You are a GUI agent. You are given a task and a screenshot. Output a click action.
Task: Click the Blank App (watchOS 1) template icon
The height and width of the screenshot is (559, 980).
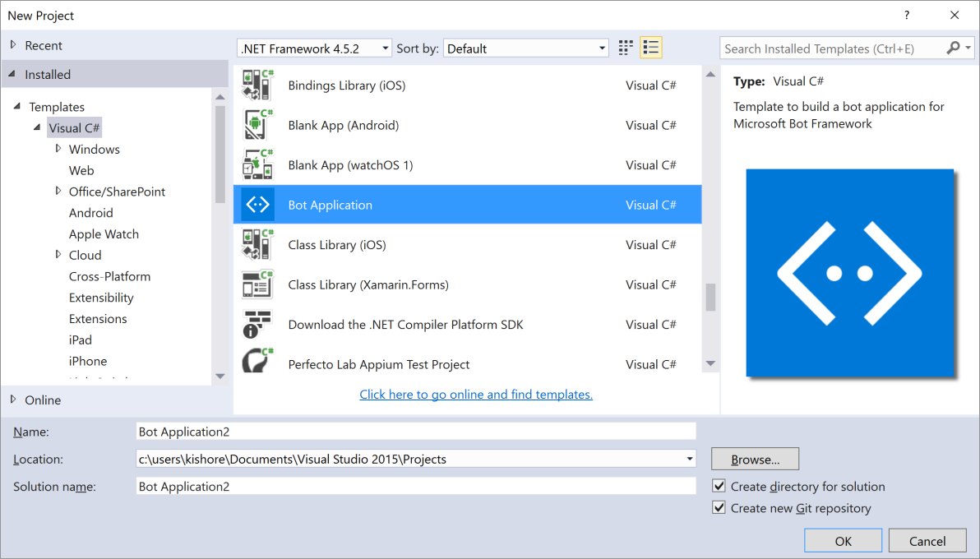pos(258,165)
